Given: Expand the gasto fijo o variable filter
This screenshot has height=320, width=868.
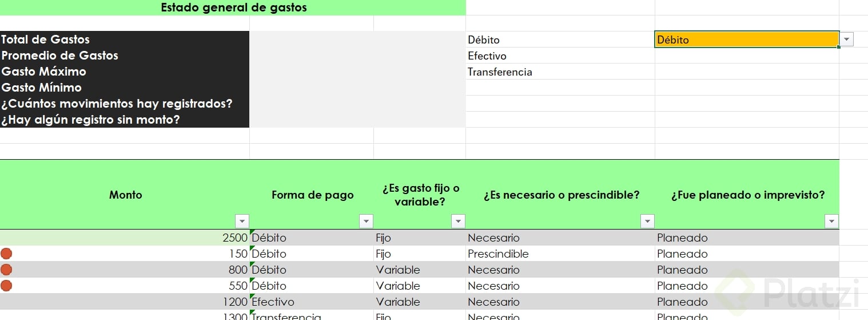Looking at the screenshot, I should pyautogui.click(x=459, y=222).
